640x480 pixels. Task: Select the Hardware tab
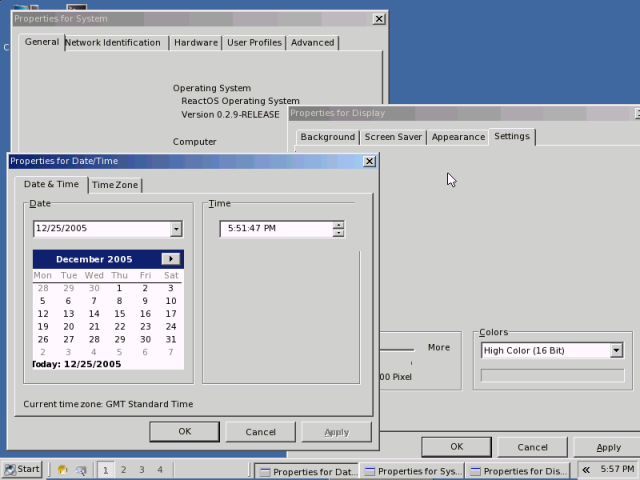point(195,42)
